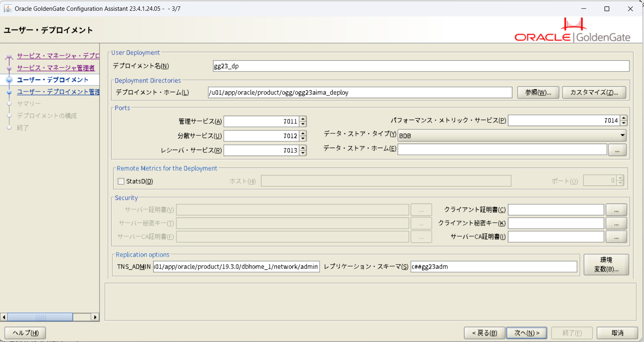Go to ユーザー・デプロイメント管理 step link
This screenshot has height=342, width=644.
click(58, 92)
